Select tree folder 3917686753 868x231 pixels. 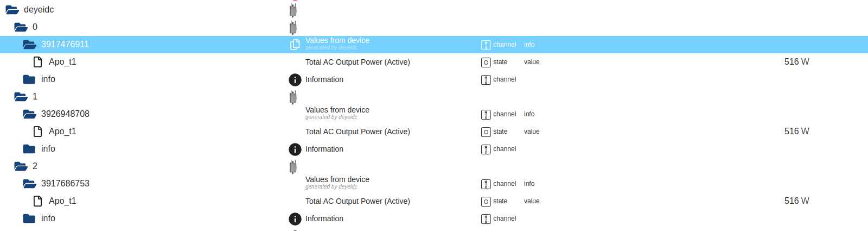click(x=65, y=184)
